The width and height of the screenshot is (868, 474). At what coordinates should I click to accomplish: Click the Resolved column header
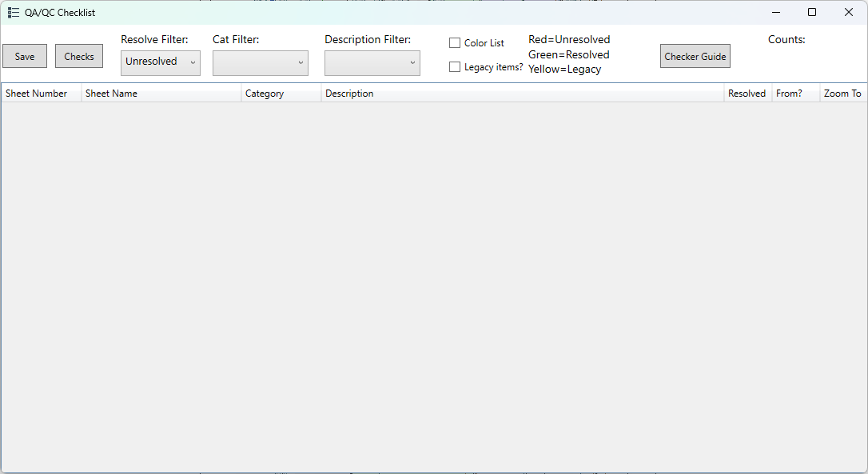click(x=747, y=94)
